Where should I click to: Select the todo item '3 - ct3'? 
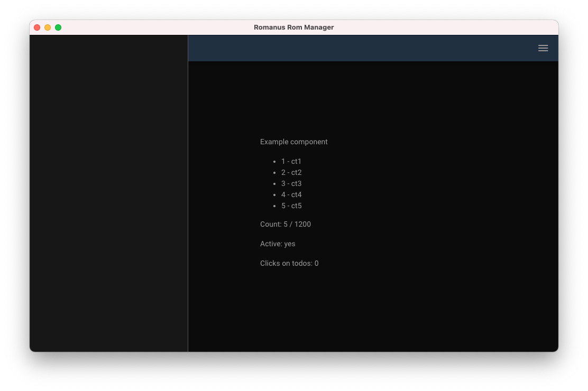click(291, 183)
